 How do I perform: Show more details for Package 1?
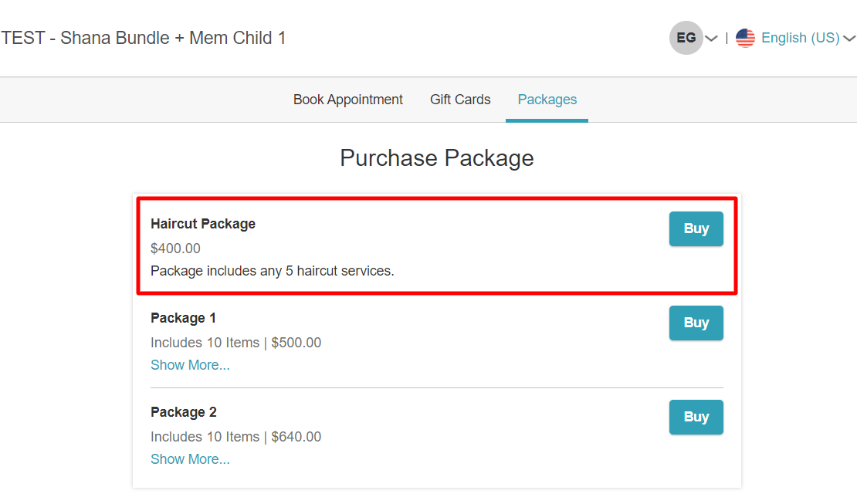(x=190, y=365)
